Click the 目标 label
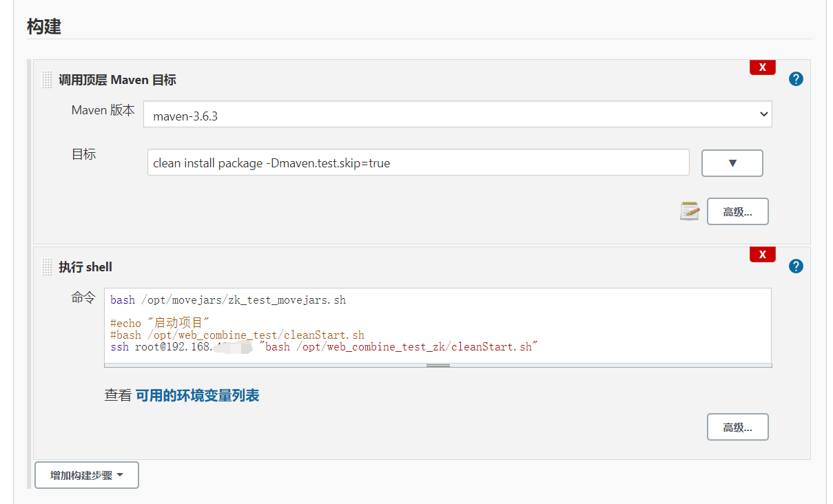This screenshot has height=504, width=833. click(x=84, y=154)
